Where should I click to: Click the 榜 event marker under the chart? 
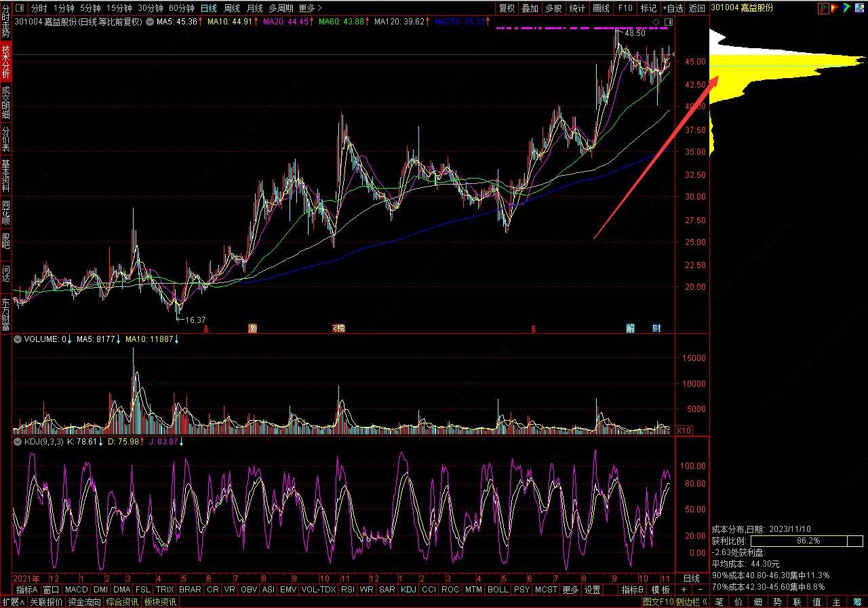tap(340, 328)
